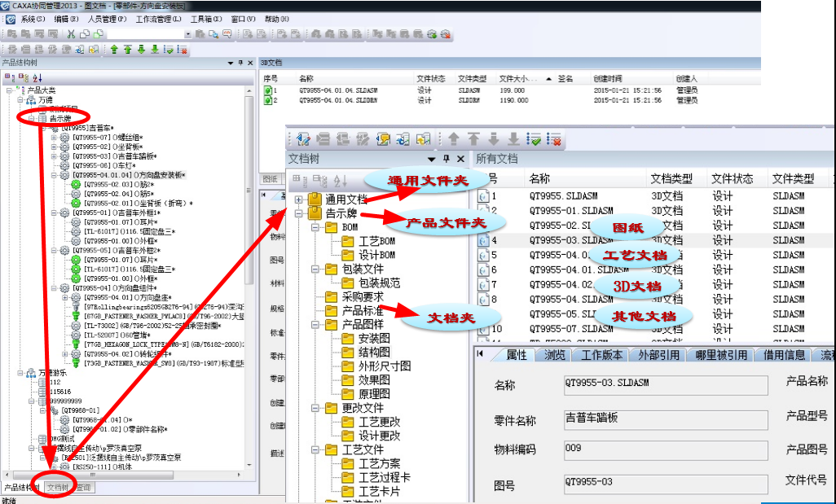This screenshot has width=836, height=504.
Task: Collapse the [QT9955-04.01.04] 方向盘安装板 node
Action: point(54,175)
